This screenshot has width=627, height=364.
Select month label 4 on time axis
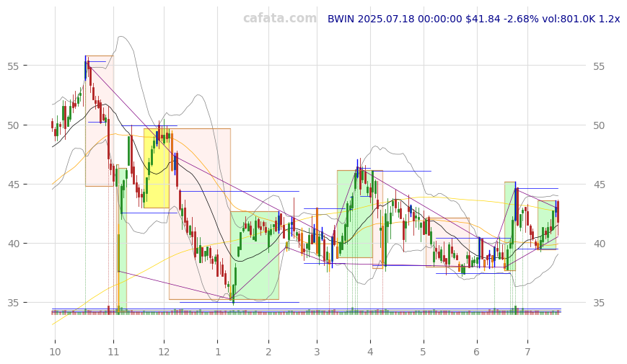pyautogui.click(x=370, y=352)
